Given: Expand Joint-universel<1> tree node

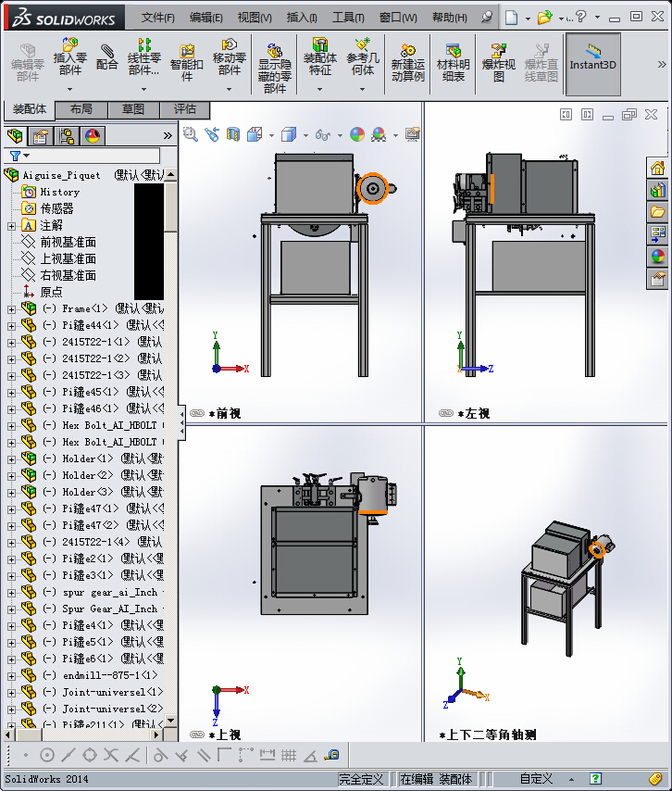Looking at the screenshot, I should [x=11, y=693].
